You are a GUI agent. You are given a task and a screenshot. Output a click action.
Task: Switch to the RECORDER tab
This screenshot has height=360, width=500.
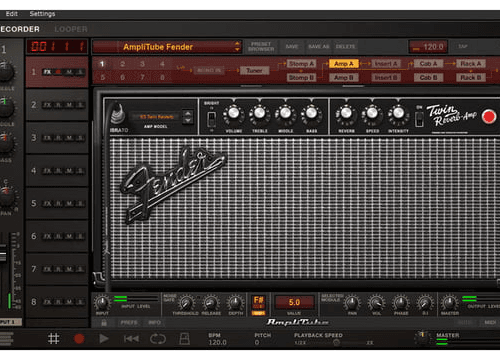pos(20,29)
